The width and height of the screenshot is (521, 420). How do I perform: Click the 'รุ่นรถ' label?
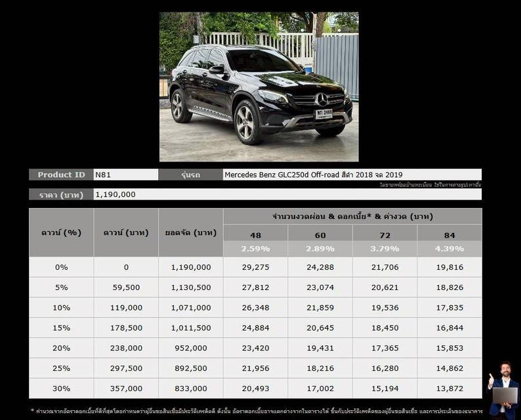(x=191, y=175)
